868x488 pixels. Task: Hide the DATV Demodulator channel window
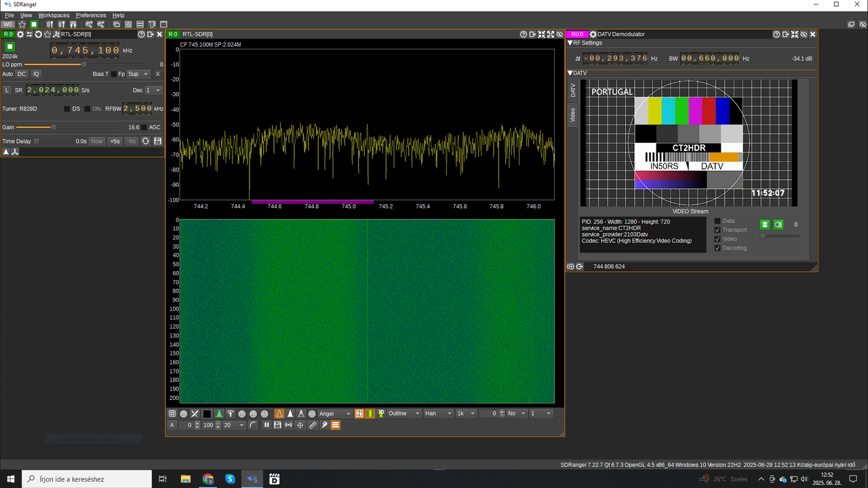pyautogui.click(x=804, y=34)
